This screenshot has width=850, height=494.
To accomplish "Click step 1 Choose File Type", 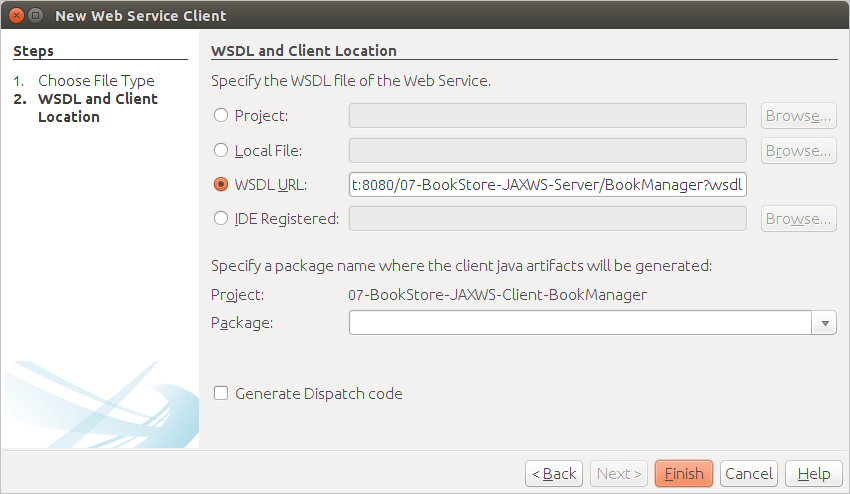I will tap(96, 81).
